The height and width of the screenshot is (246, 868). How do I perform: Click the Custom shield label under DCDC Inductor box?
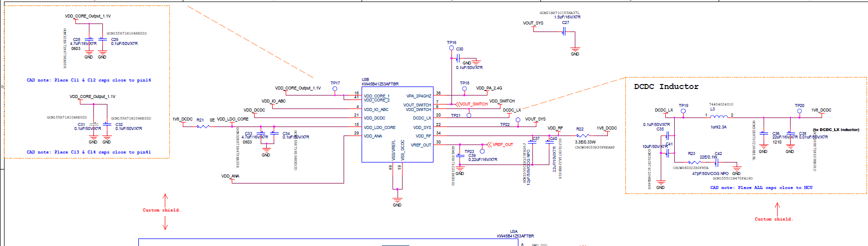click(774, 219)
